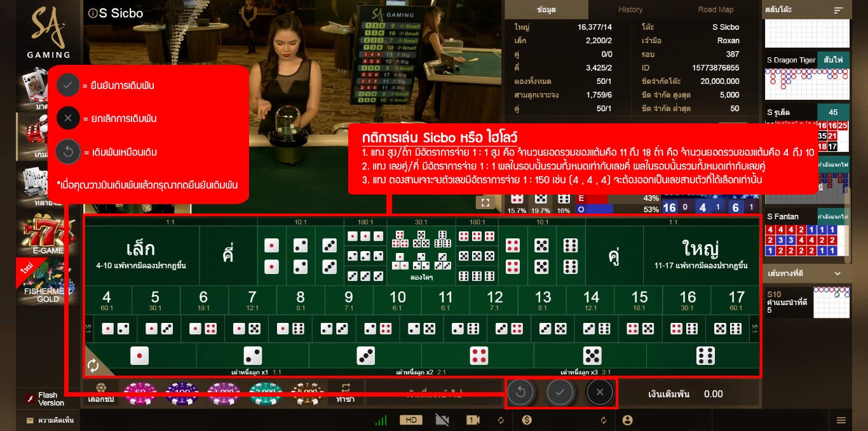Open the fullscreen video icon
Image resolution: width=868 pixels, height=431 pixels.
coord(485,203)
